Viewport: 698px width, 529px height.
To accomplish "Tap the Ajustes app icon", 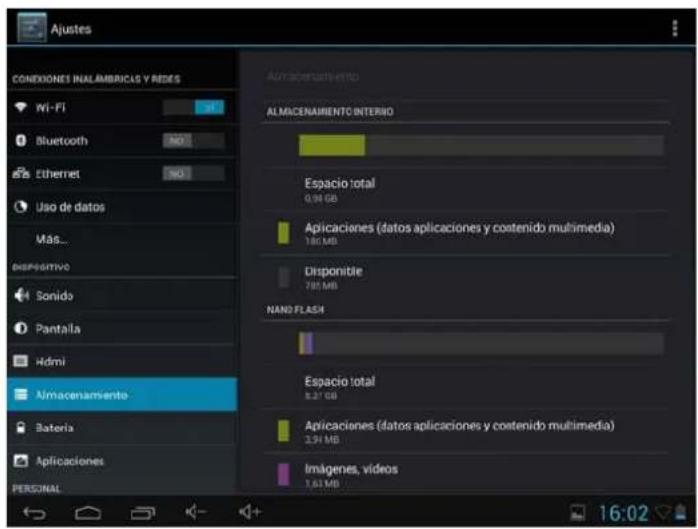I will point(32,28).
